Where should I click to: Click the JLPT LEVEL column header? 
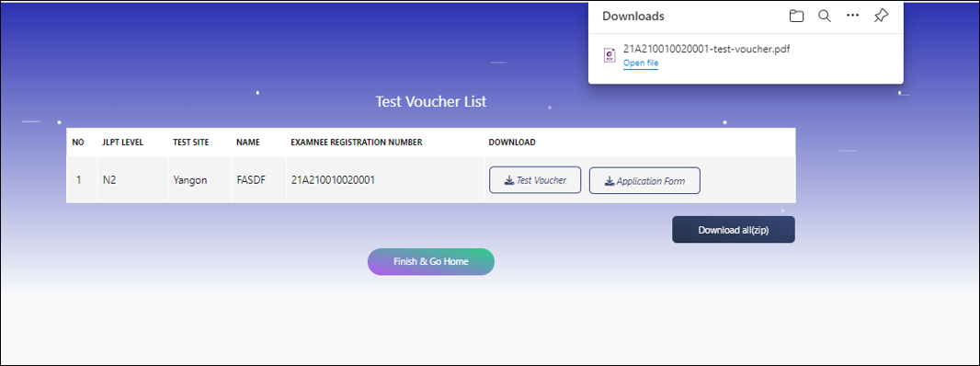(x=123, y=143)
